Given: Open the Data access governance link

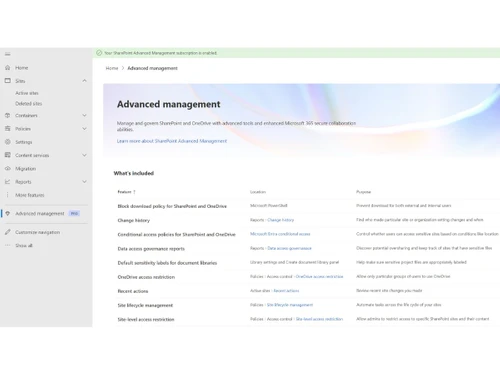Looking at the screenshot, I should (289, 248).
